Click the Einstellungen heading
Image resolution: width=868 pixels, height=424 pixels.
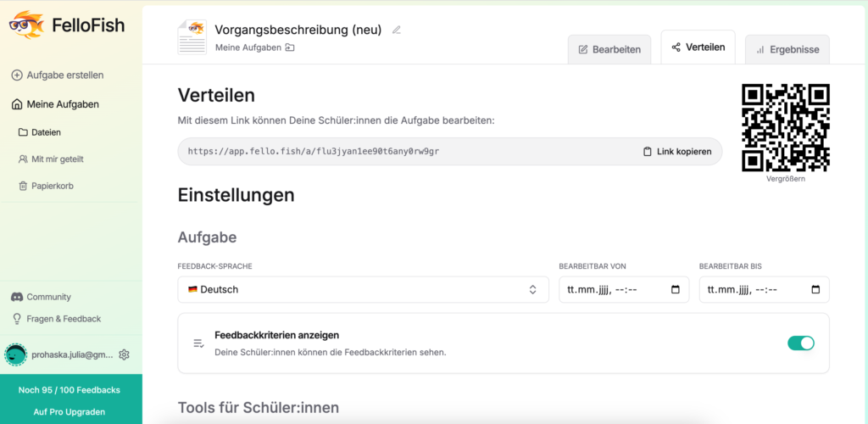pyautogui.click(x=236, y=195)
